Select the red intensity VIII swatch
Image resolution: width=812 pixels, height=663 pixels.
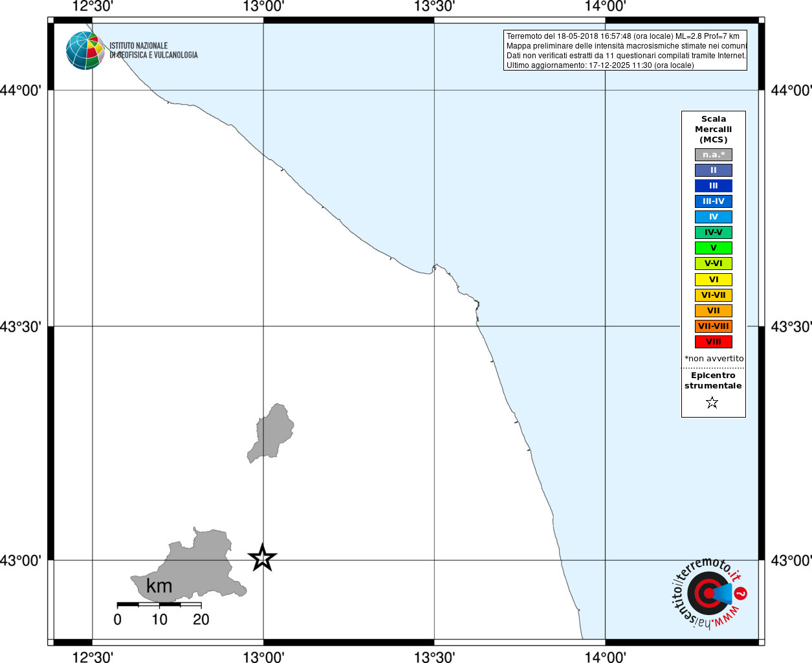pyautogui.click(x=713, y=342)
